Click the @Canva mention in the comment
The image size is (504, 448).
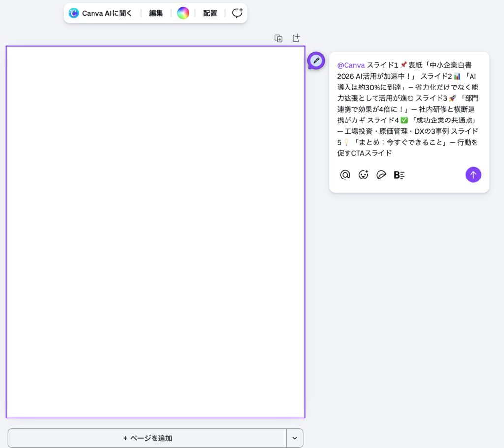click(x=351, y=65)
